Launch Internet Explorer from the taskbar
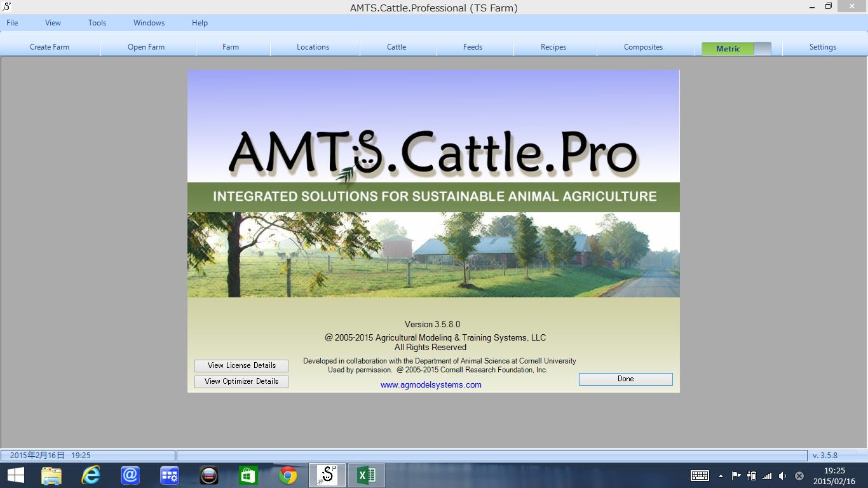 [91, 475]
